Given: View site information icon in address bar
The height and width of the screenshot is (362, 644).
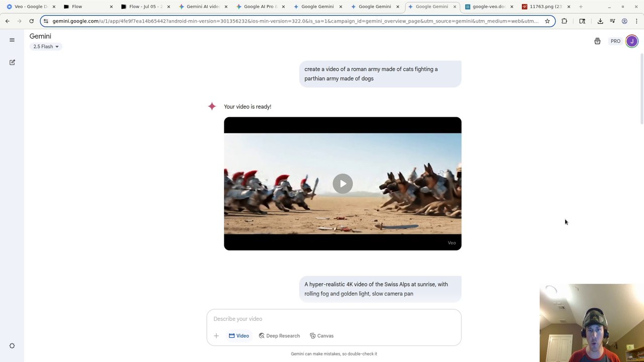Looking at the screenshot, I should (46, 21).
